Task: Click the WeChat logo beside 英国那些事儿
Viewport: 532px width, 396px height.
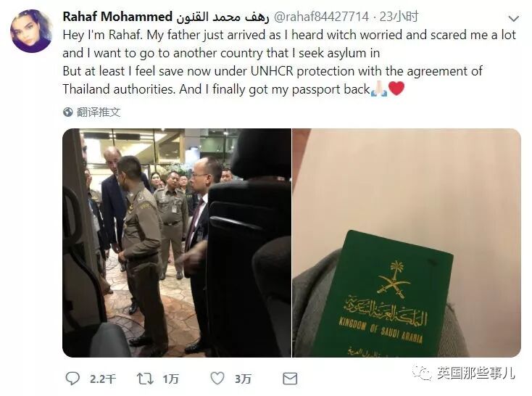Action: click(423, 373)
